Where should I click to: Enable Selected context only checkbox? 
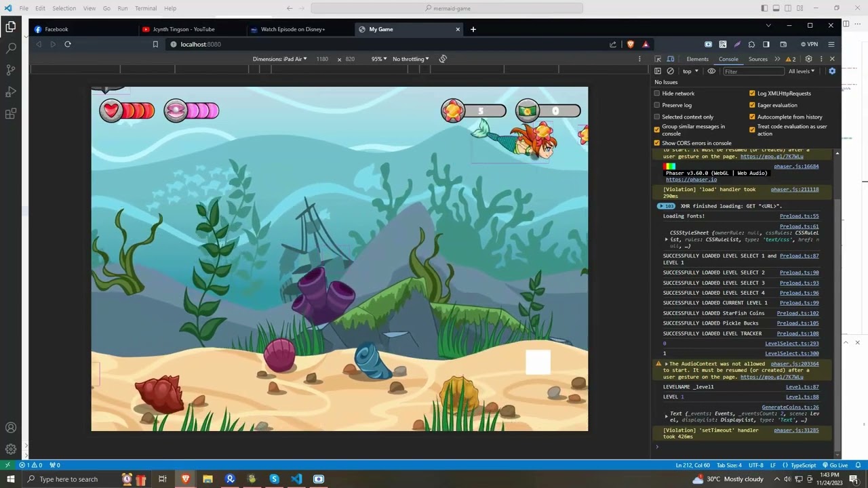656,117
